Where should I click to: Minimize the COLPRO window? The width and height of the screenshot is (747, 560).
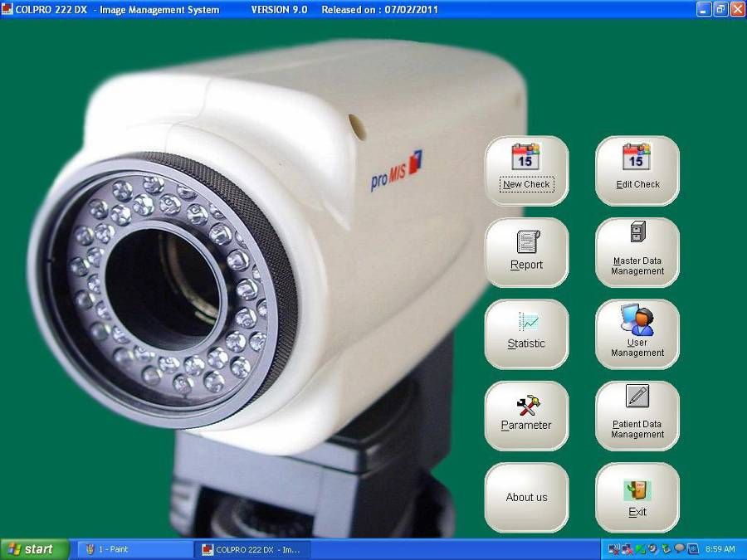(704, 9)
